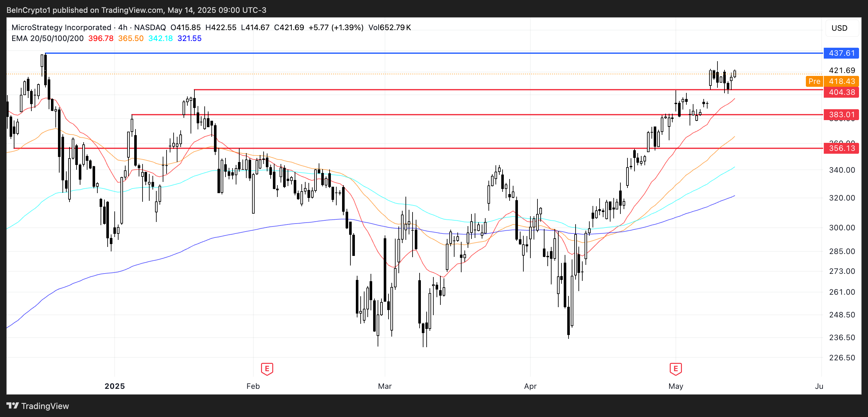Screen dimensions: 868x417
Task: Click the February earnings 'E' marker
Action: [x=267, y=369]
